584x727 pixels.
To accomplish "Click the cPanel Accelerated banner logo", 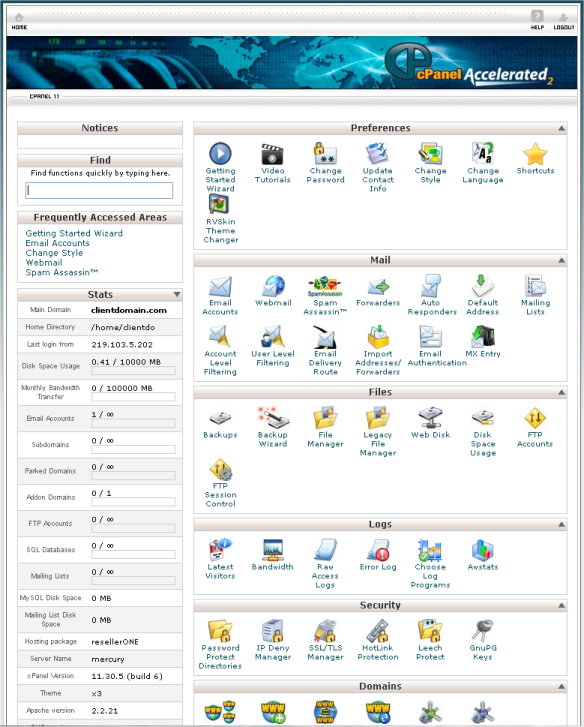I will point(468,65).
